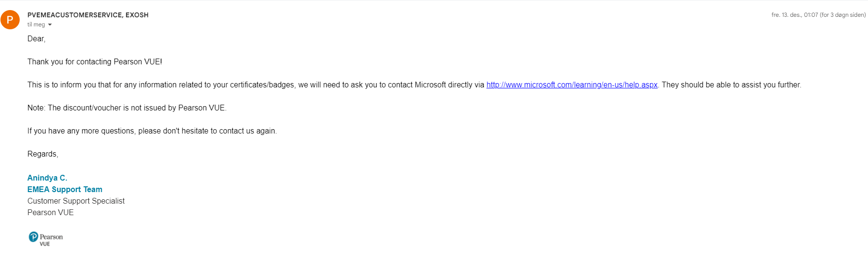Click the 'Note: The discount/voucher' line

click(127, 108)
